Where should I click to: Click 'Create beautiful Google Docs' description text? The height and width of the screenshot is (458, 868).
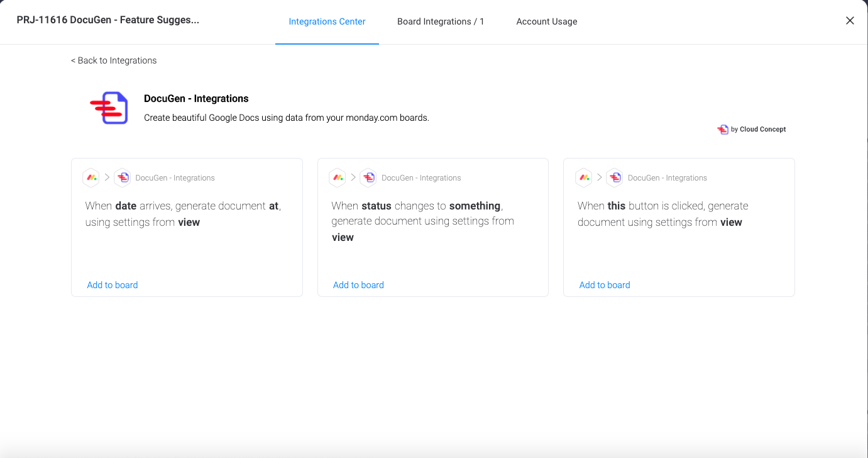pyautogui.click(x=287, y=118)
